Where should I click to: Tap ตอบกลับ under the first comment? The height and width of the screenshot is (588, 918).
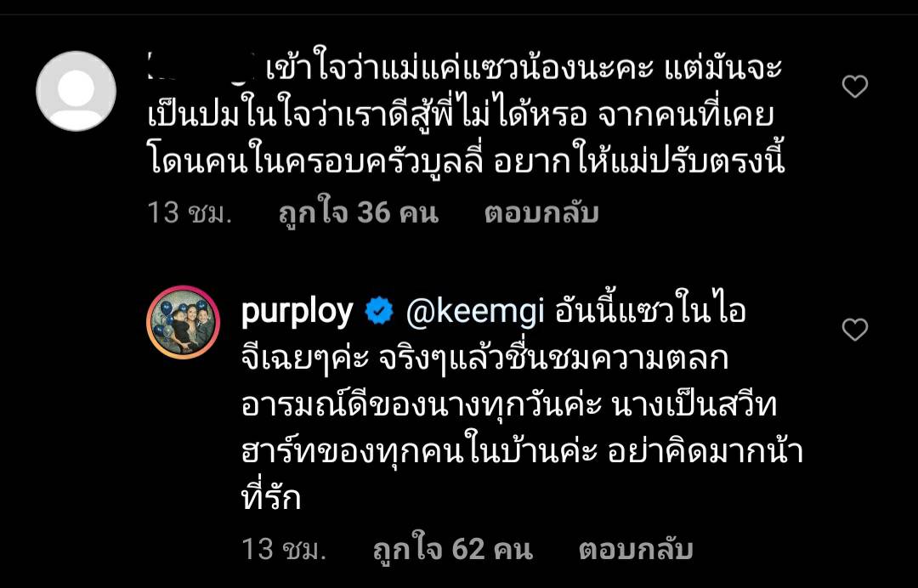541,212
